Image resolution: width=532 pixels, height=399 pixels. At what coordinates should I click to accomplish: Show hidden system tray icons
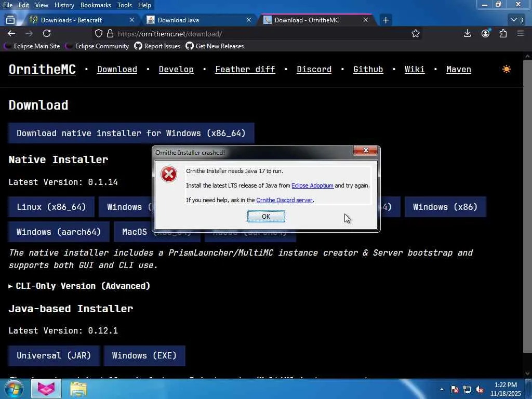pyautogui.click(x=442, y=389)
